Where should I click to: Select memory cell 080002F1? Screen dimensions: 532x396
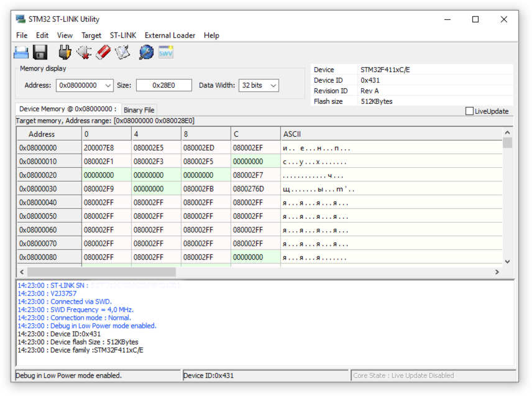click(106, 162)
